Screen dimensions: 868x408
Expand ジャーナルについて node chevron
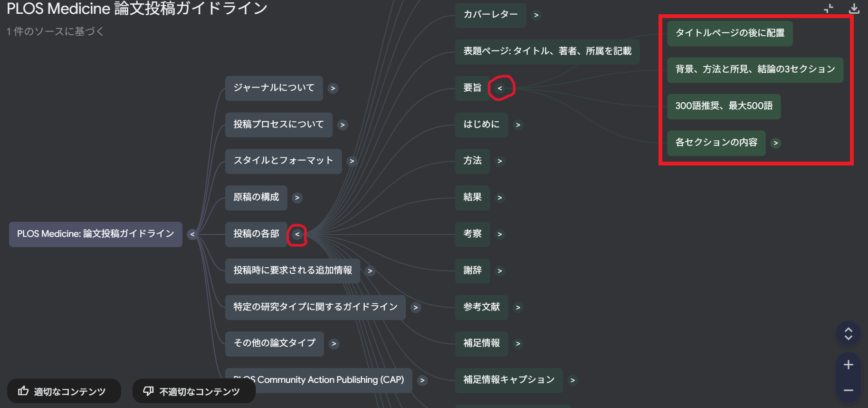pos(333,88)
